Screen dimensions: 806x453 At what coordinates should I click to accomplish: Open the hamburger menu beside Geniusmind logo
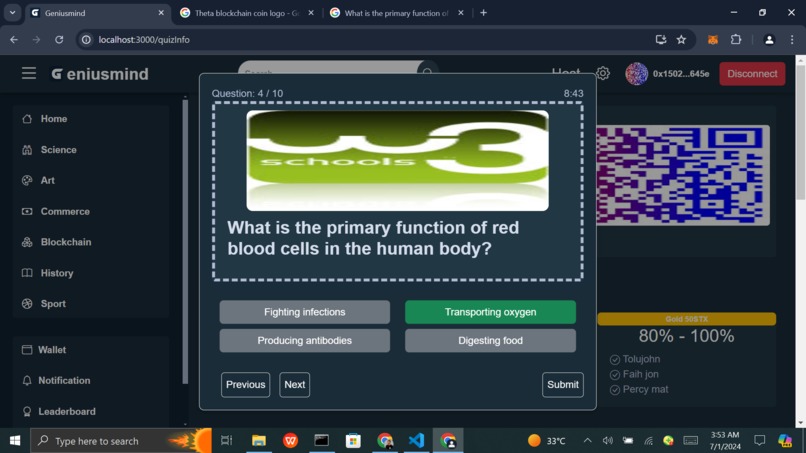[29, 74]
